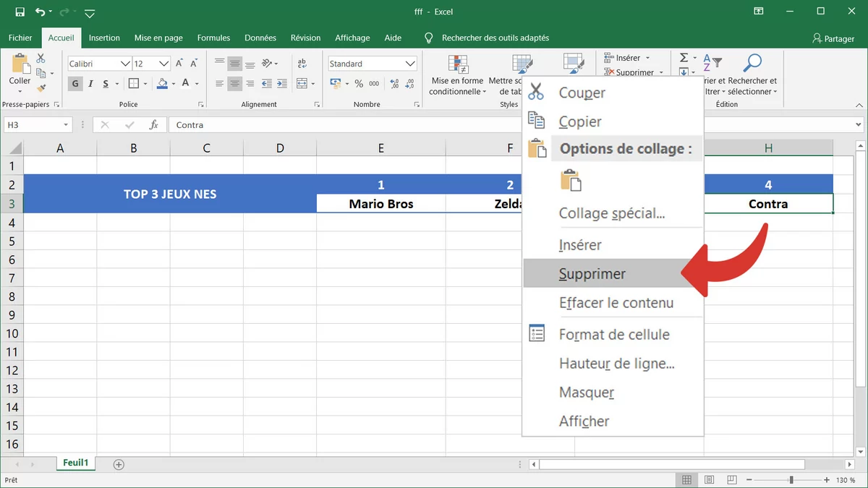This screenshot has height=488, width=868.
Task: Open the font size 12 dropdown
Action: pos(164,64)
